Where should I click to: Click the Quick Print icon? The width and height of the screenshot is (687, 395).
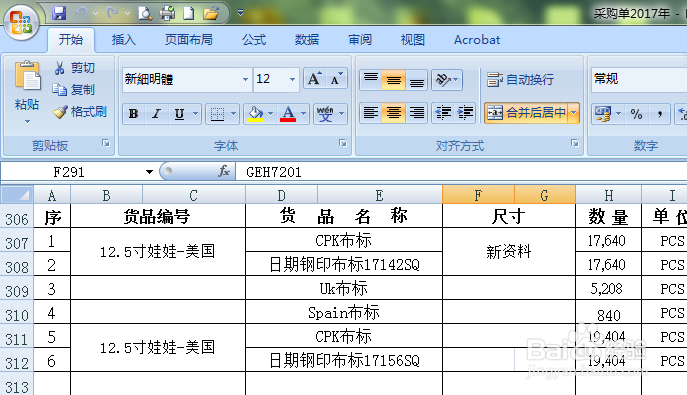point(167,13)
